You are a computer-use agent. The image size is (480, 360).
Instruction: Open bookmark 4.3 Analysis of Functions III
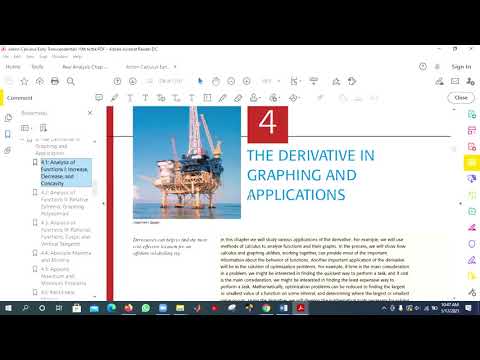65,233
